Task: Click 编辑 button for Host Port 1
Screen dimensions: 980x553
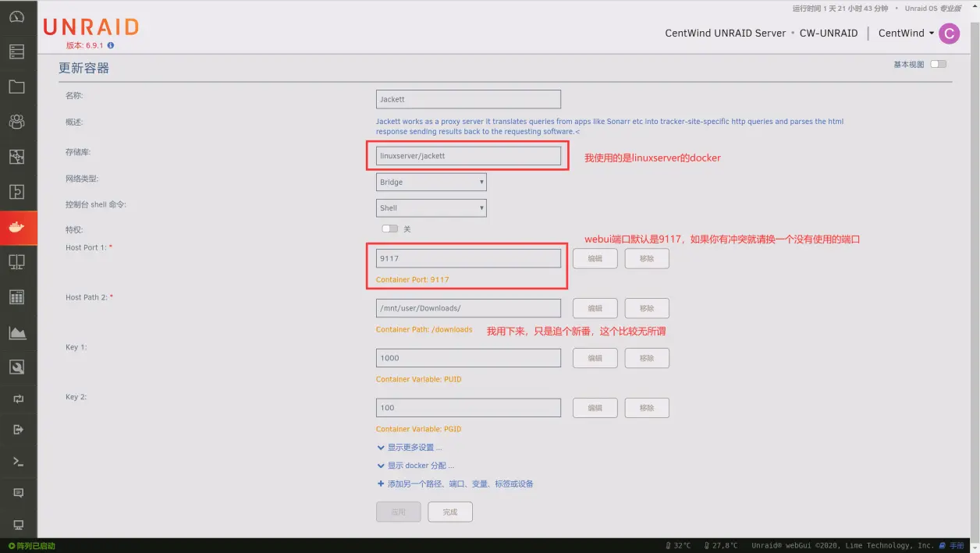Action: click(595, 258)
